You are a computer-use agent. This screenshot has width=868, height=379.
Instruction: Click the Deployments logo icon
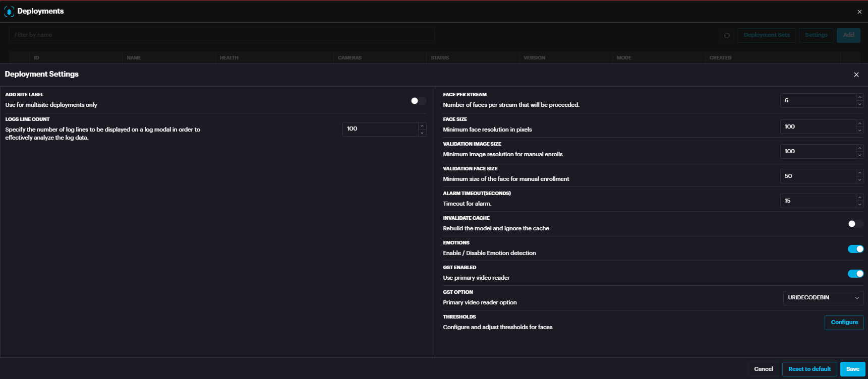point(9,12)
